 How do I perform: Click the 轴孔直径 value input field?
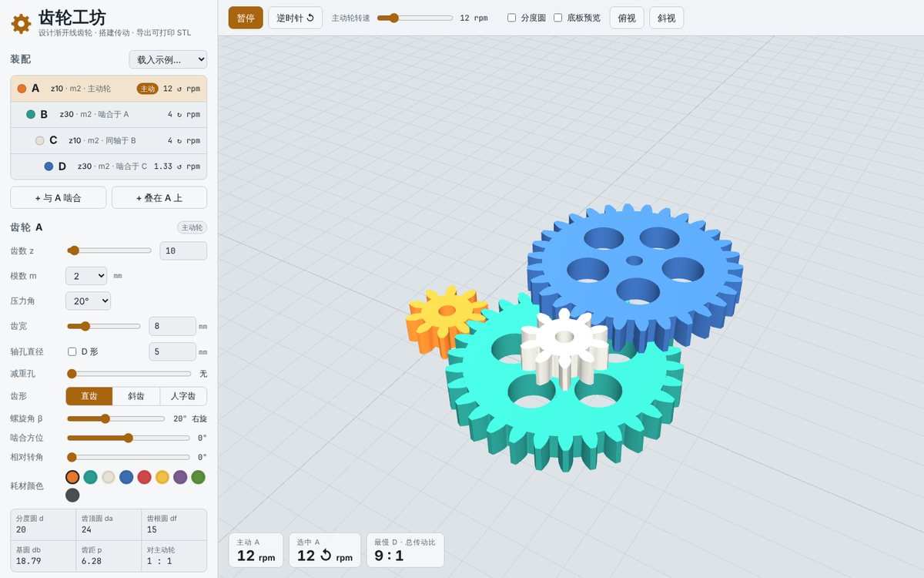click(x=172, y=351)
